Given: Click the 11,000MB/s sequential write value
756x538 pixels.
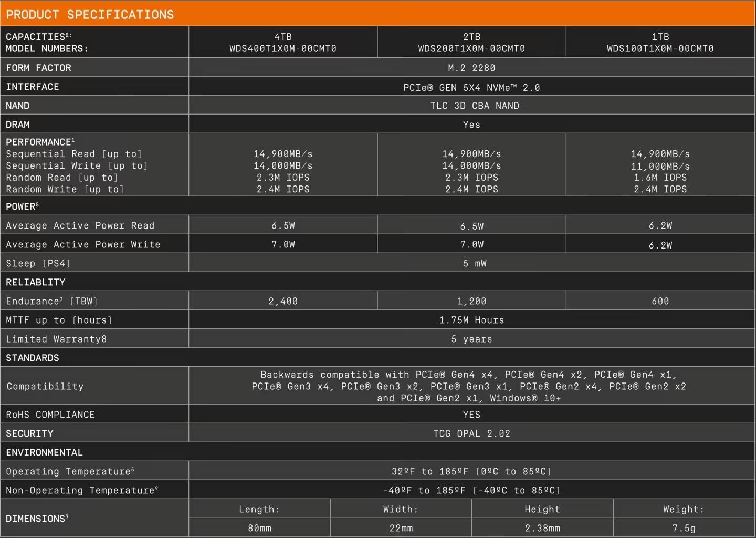Looking at the screenshot, I should click(660, 165).
